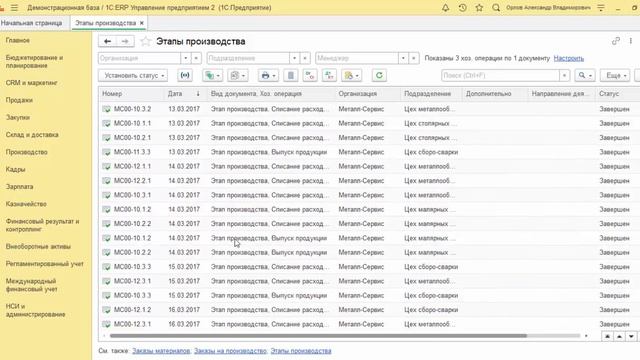This screenshot has height=360, width=640.
Task: Open the green create-based-on menu
Action: pos(212,76)
